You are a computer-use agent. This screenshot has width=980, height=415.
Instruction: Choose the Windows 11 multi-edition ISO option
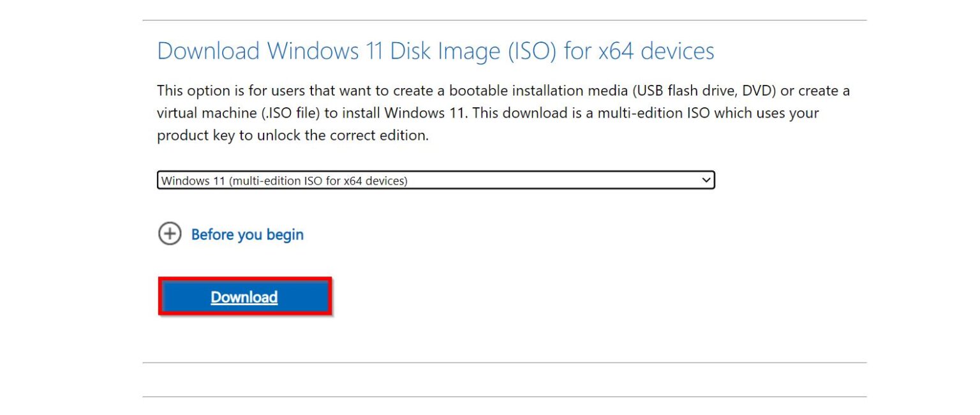(436, 179)
